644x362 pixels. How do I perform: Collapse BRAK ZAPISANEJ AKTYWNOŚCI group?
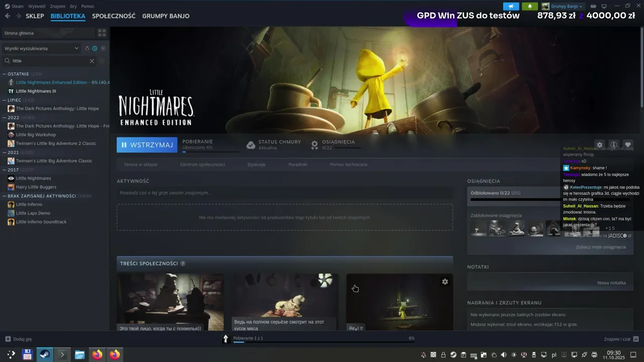click(5, 196)
